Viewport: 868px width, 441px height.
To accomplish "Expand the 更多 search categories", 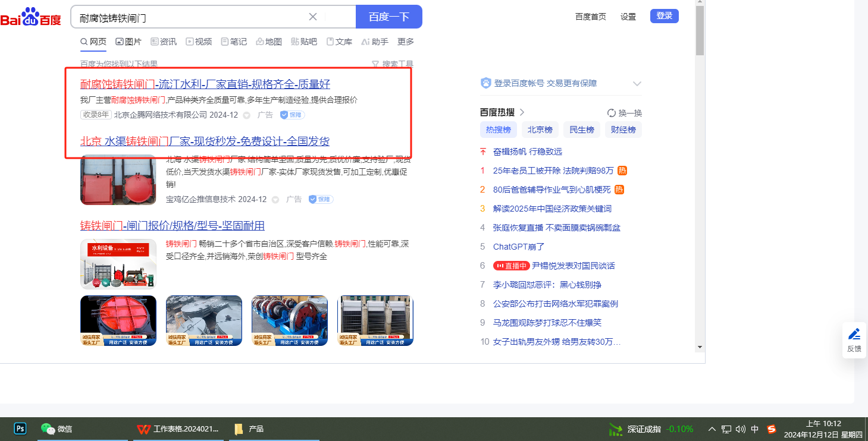I will click(406, 42).
